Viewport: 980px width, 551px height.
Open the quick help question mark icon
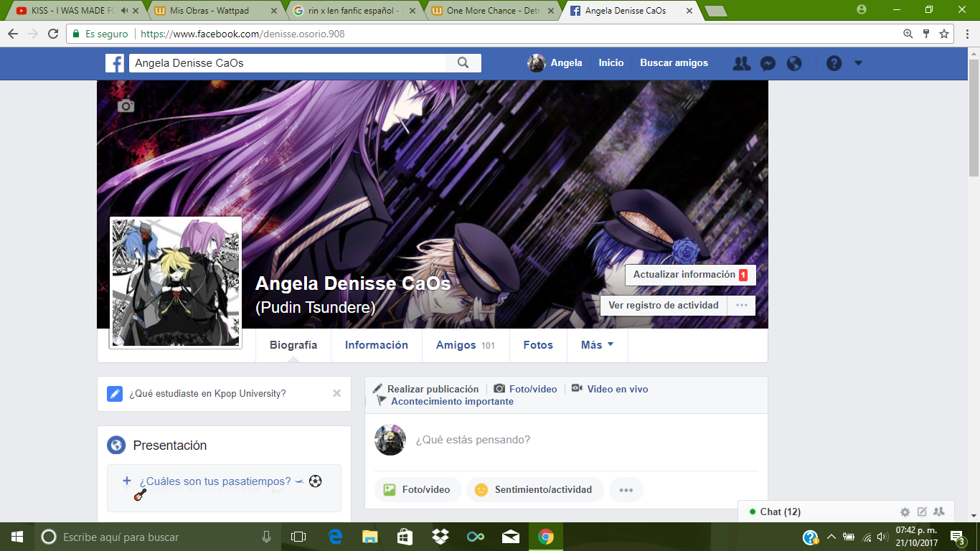coord(834,63)
